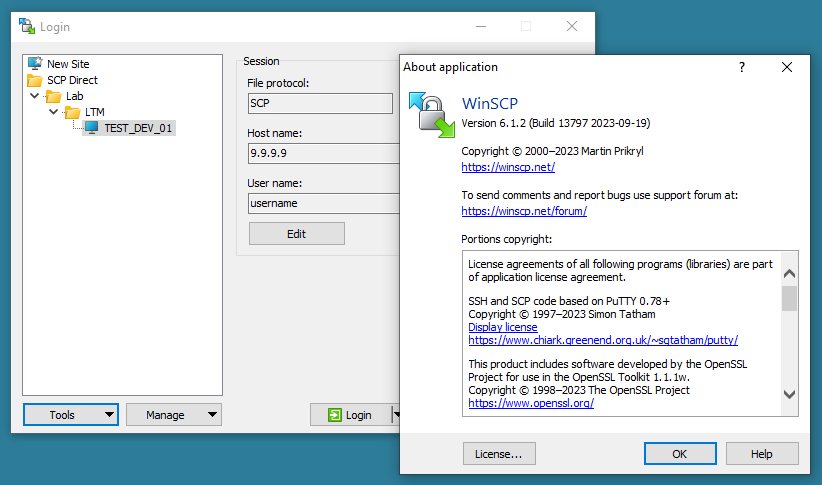Collapse the LTM folder tree node
Viewport: 822px width, 485px height.
click(x=54, y=112)
